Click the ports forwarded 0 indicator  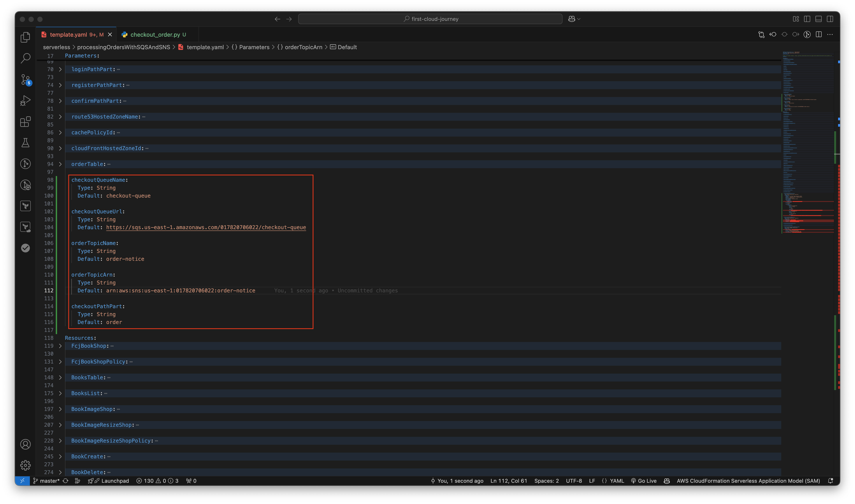[191, 481]
